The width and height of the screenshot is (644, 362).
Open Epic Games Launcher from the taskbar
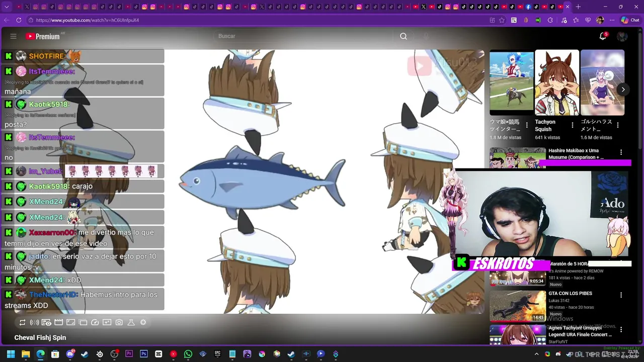click(217, 354)
